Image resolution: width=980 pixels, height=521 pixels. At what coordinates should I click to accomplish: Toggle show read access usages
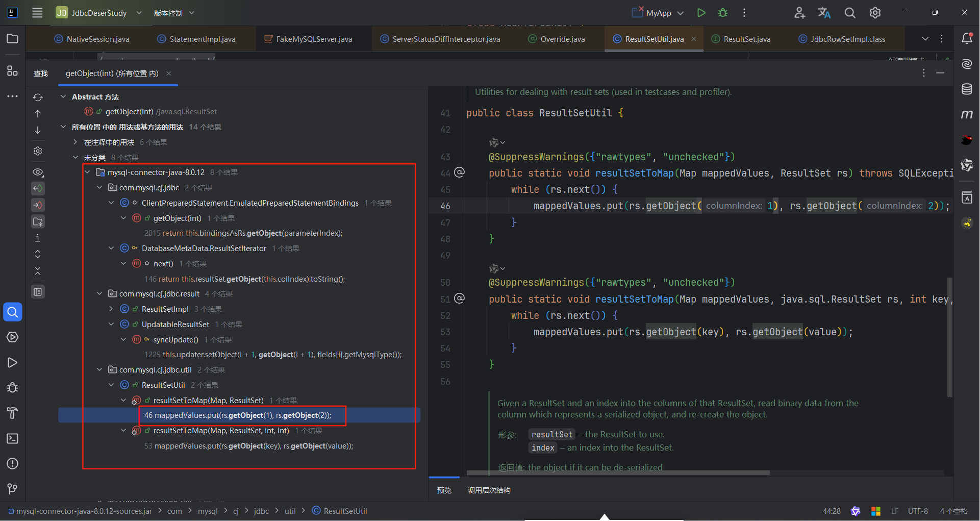pyautogui.click(x=38, y=188)
